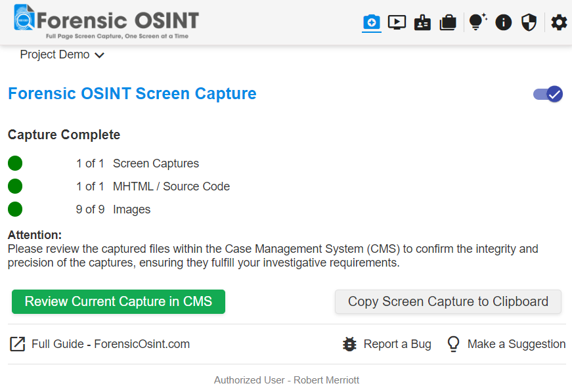
Task: Click the Capture Complete heading
Action: point(64,135)
